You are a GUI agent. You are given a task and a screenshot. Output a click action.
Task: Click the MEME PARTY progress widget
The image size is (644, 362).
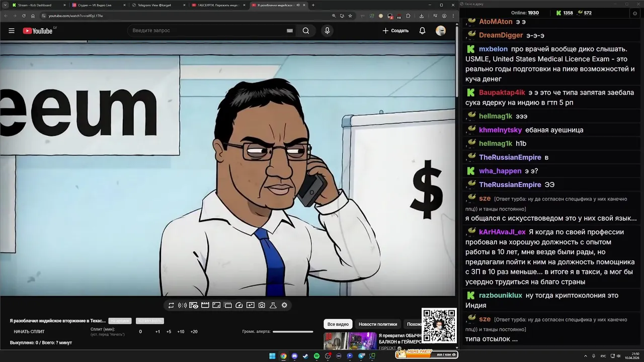(x=426, y=354)
